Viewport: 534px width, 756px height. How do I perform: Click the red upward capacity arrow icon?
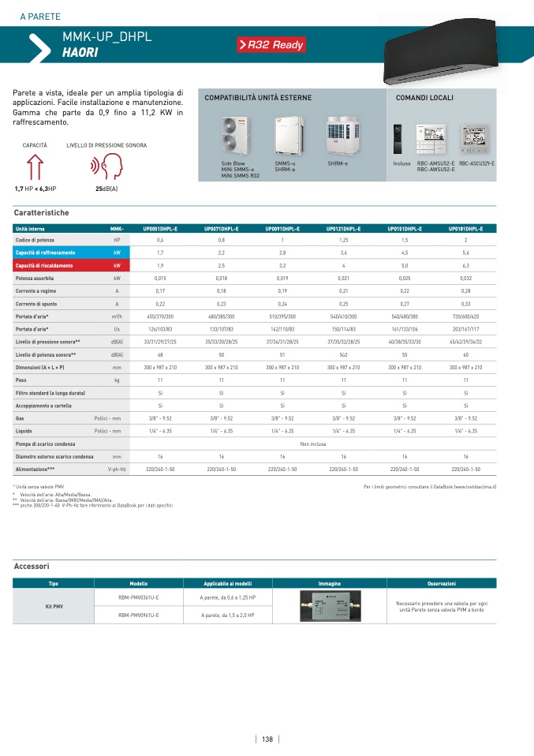[x=35, y=167]
